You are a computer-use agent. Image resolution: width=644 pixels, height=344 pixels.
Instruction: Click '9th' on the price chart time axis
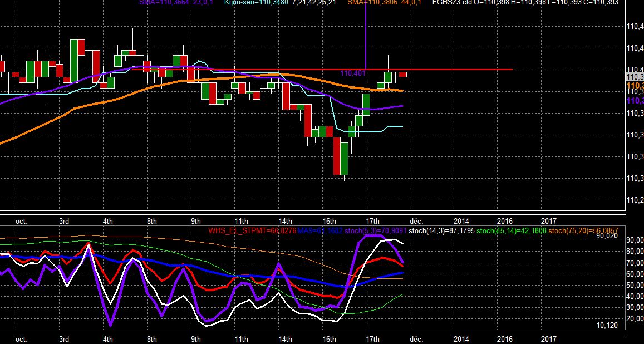click(195, 221)
